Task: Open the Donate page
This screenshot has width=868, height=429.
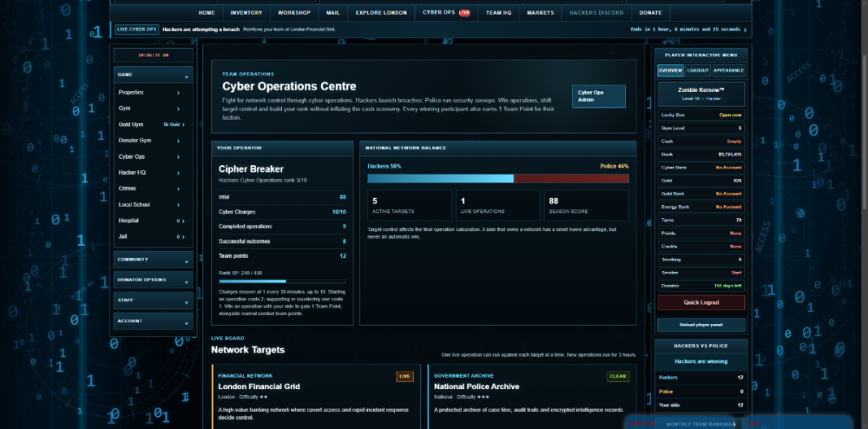Action: (x=650, y=13)
